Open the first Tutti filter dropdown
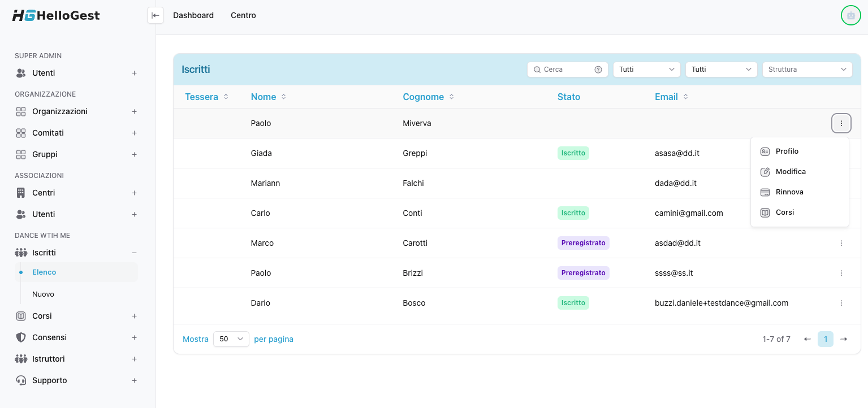 coord(646,69)
